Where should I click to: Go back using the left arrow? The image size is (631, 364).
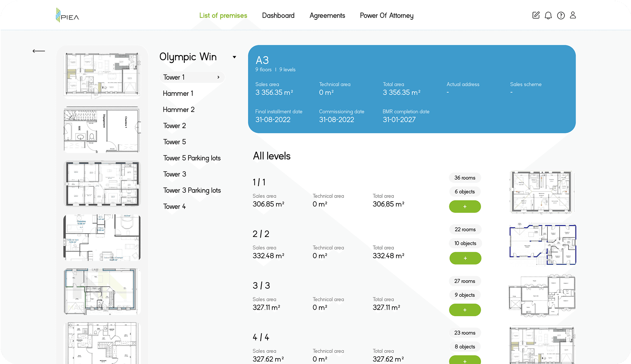click(x=39, y=51)
